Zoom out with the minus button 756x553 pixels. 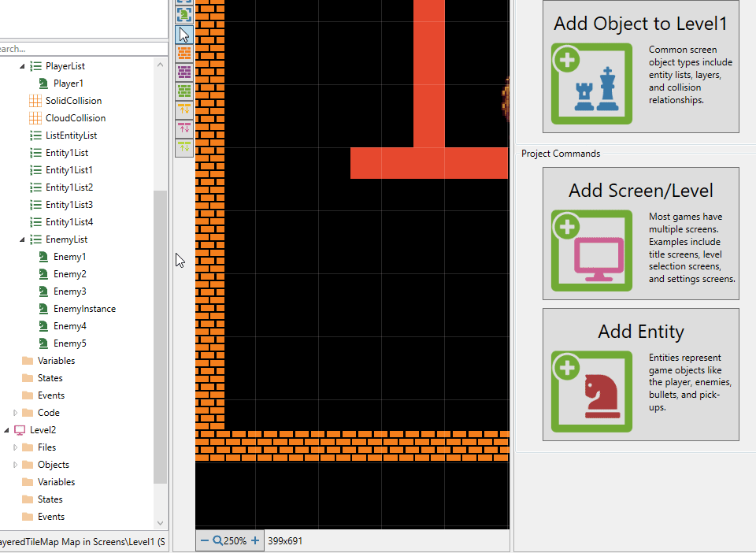click(205, 540)
